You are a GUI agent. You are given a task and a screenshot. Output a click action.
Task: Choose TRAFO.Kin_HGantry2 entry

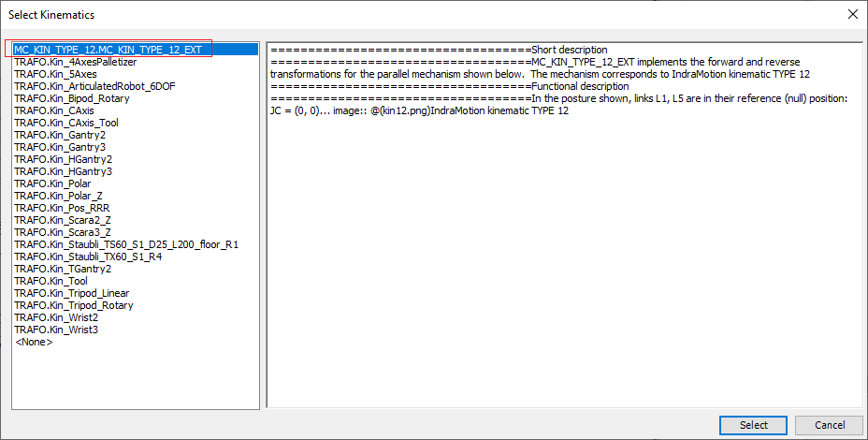[63, 159]
